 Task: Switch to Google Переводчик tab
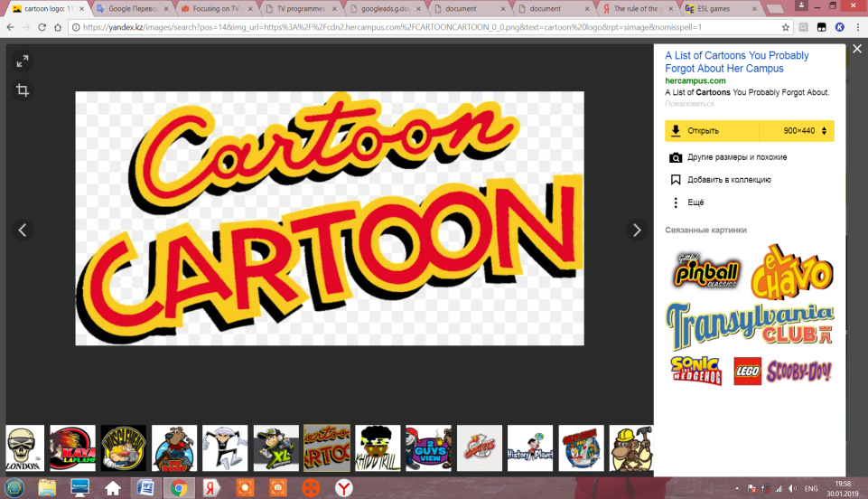tap(132, 9)
